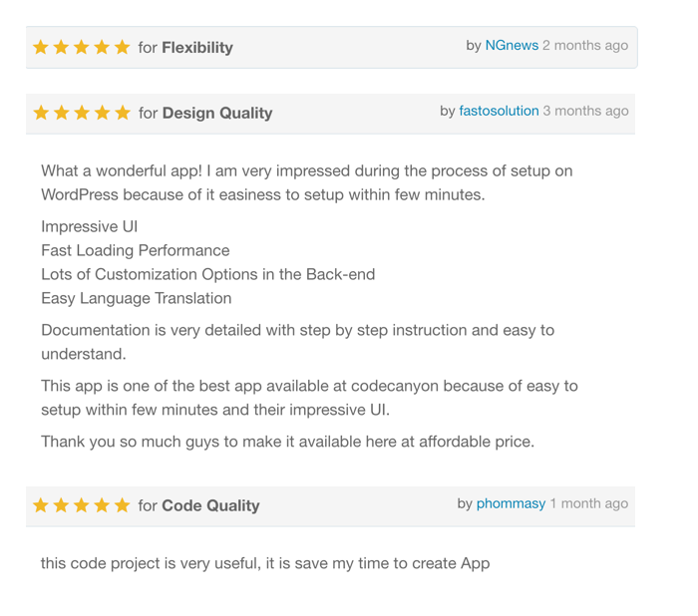The image size is (698, 616).
Task: Click the first star of the Flexibility rating
Action: point(41,48)
